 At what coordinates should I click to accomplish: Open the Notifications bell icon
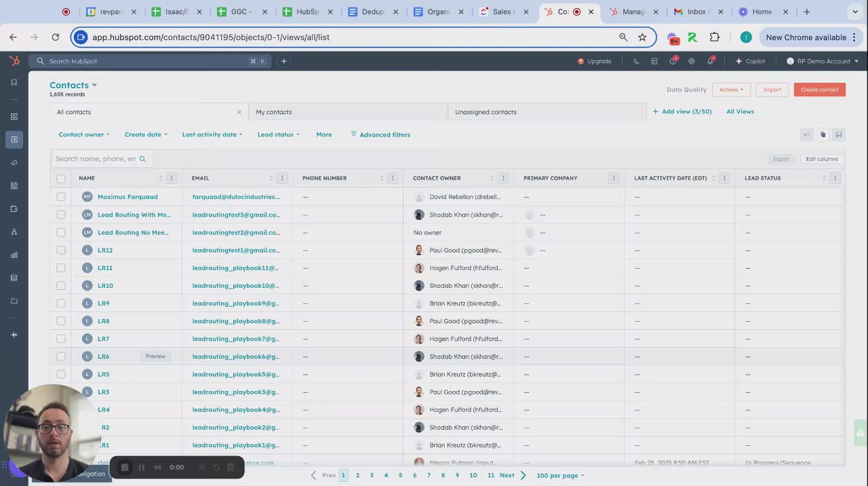coord(710,61)
